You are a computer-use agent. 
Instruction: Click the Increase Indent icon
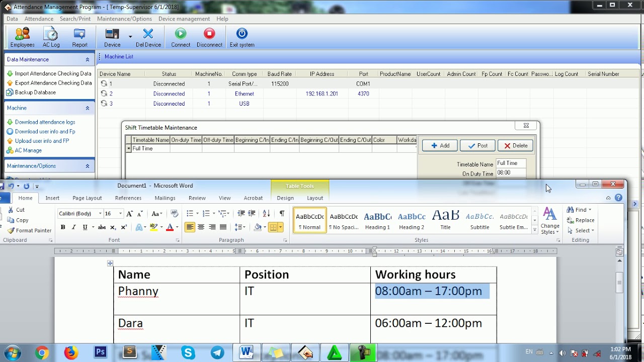[x=252, y=214]
